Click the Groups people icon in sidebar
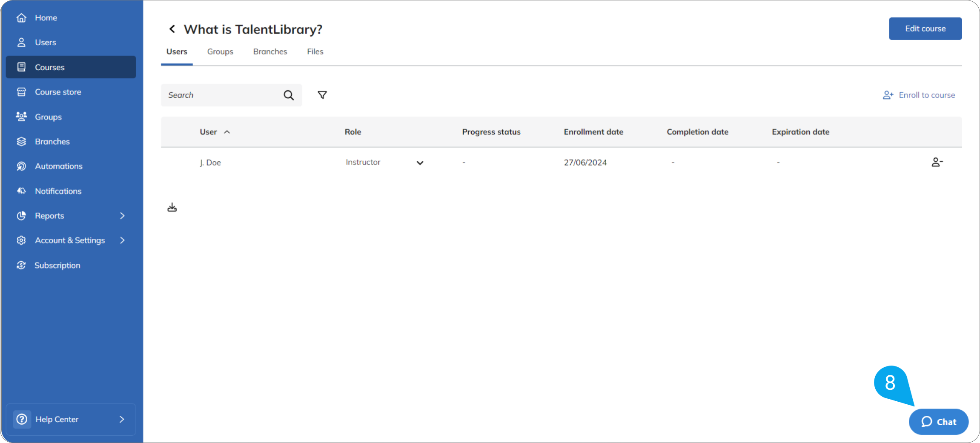This screenshot has height=443, width=980. [21, 117]
